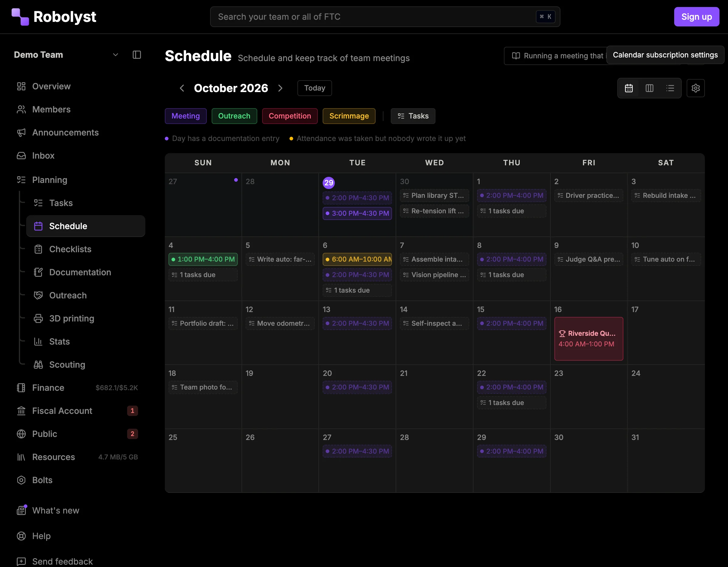Open Scouting section
The height and width of the screenshot is (567, 728).
[x=86, y=364]
